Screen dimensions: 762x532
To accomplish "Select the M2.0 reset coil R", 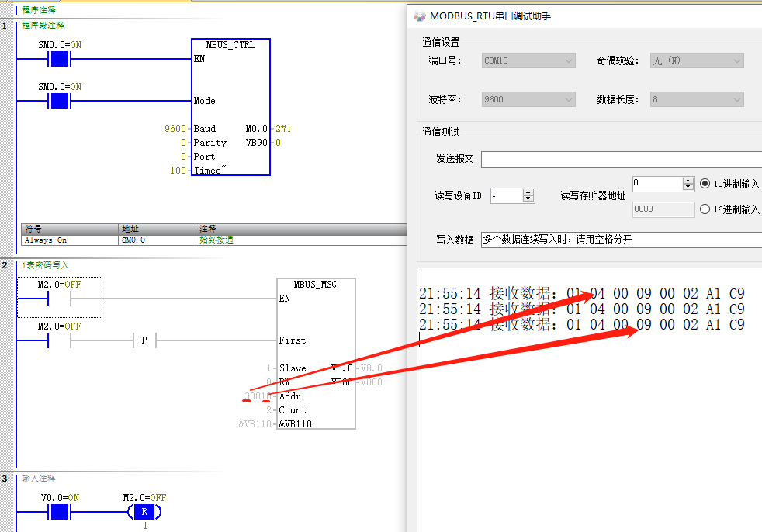I will point(144,512).
